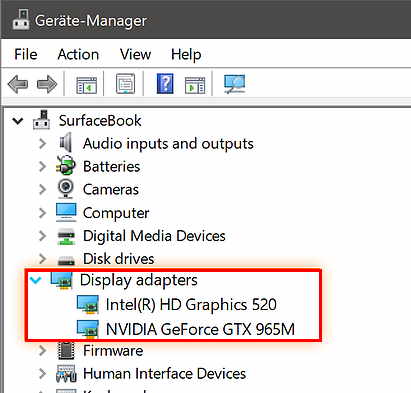
Task: Select the Display adapters label
Action: click(x=139, y=281)
